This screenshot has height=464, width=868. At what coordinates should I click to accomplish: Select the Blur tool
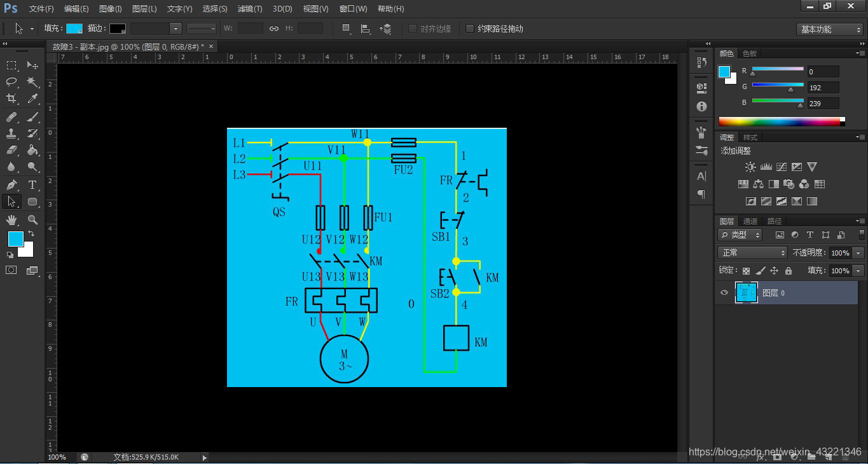pyautogui.click(x=11, y=167)
